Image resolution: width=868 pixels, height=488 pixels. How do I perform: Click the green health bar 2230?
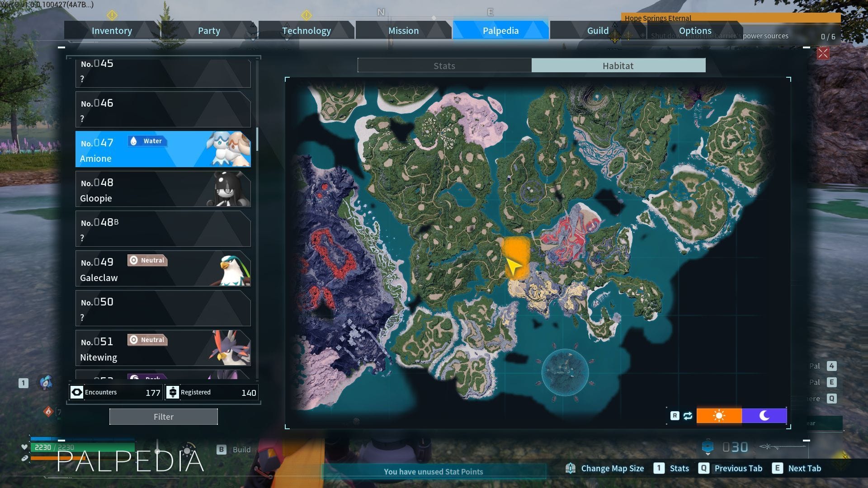pos(82,447)
